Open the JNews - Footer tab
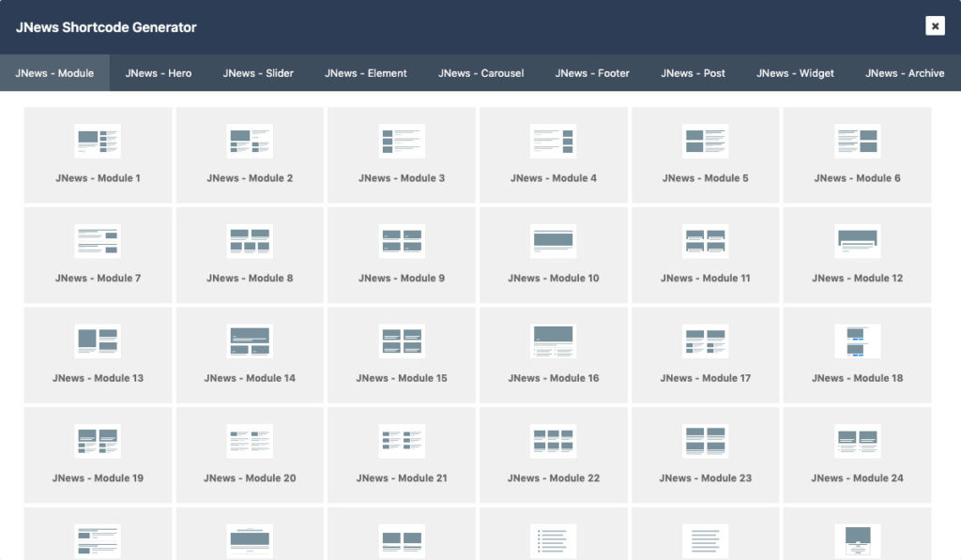Viewport: 961px width, 560px height. (x=591, y=71)
